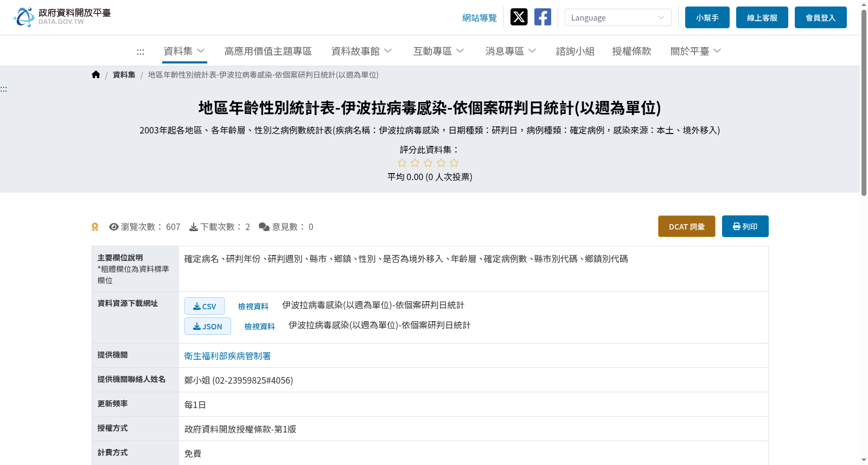Rate dataset with the second star
The image size is (868, 465).
pos(415,163)
